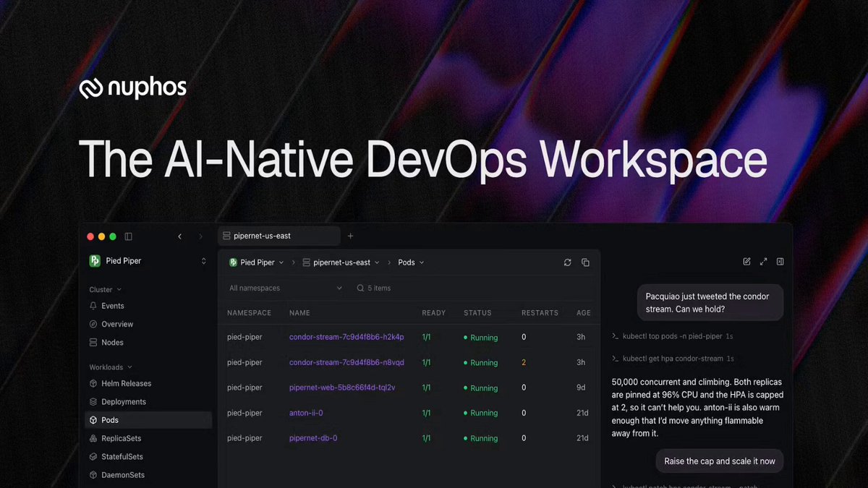The width and height of the screenshot is (868, 488).
Task: Expand kubectl get hpa condor-stream command
Action: (x=673, y=358)
